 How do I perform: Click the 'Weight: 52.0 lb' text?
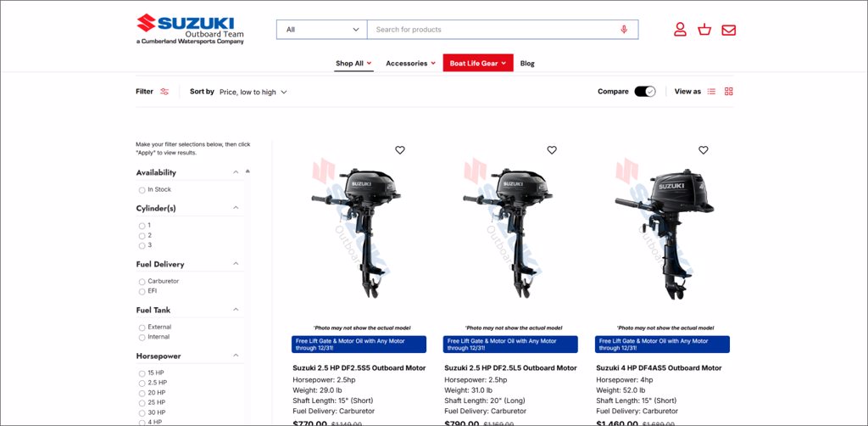(x=620, y=390)
